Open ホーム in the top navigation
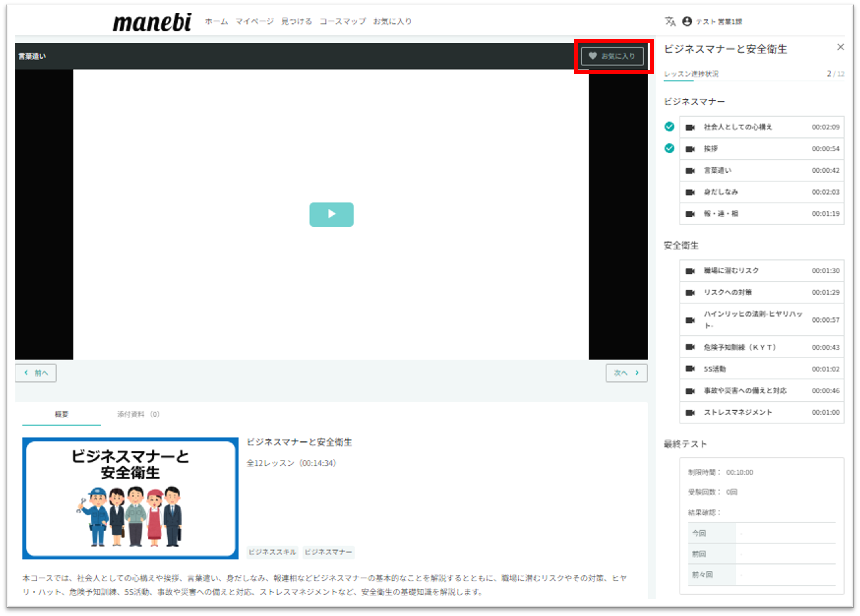The image size is (860, 616). [x=216, y=21]
